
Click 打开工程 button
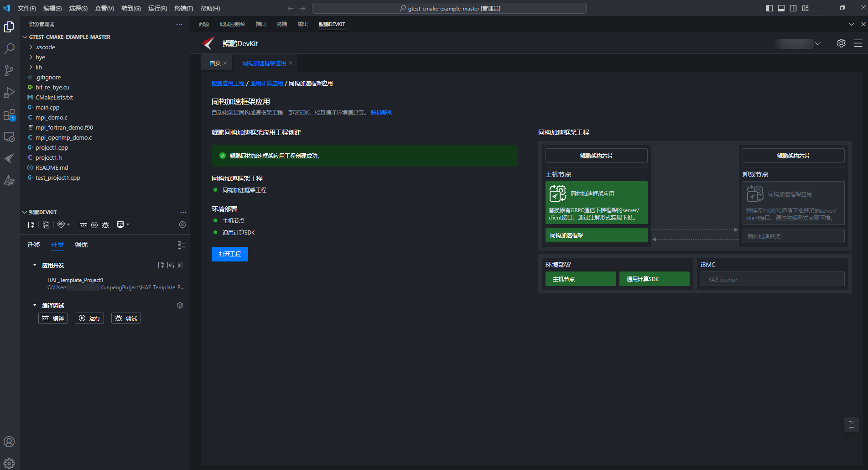point(230,254)
